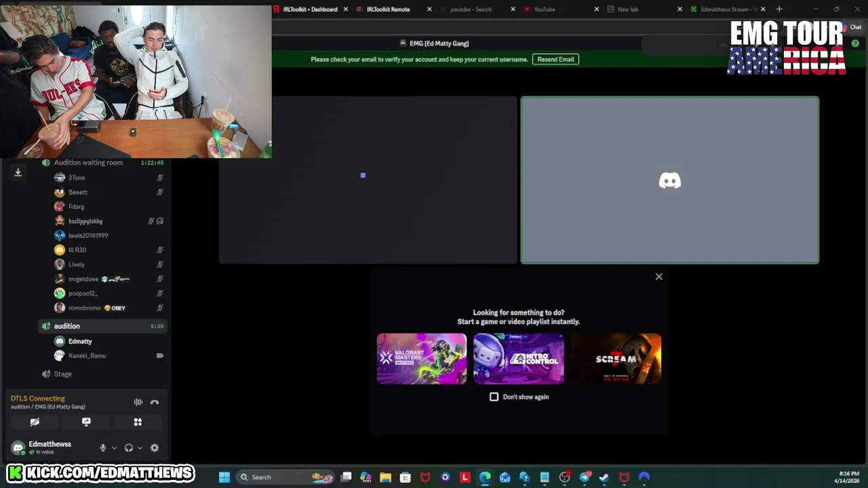Switch to Edmatthews Stream tab
Image resolution: width=868 pixels, height=488 pixels.
coord(723,9)
